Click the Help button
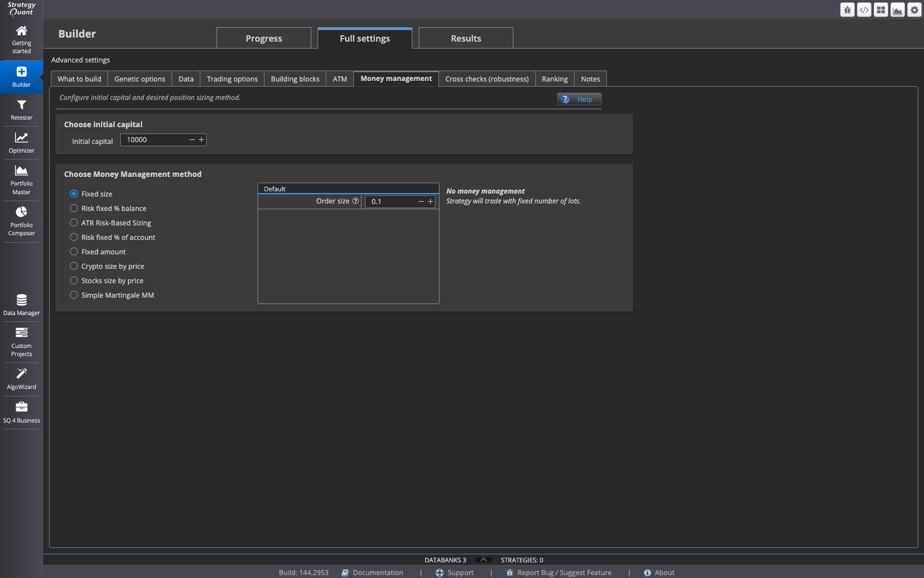The width and height of the screenshot is (924, 578). click(579, 99)
